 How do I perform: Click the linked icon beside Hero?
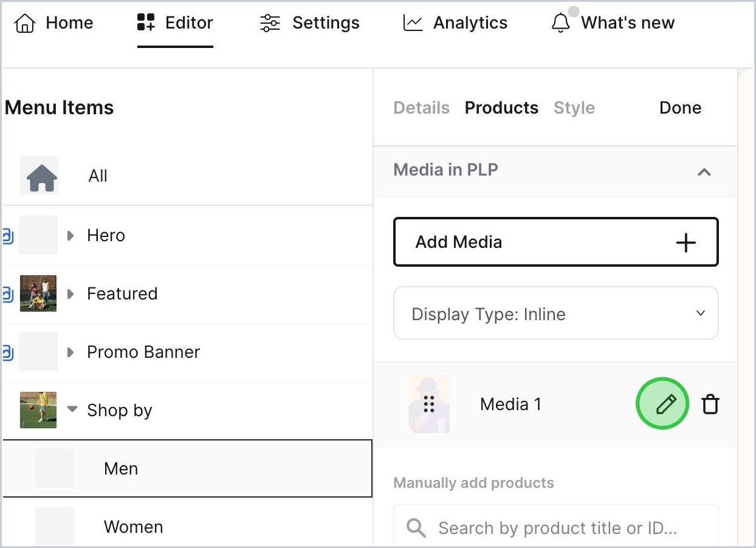pos(7,235)
